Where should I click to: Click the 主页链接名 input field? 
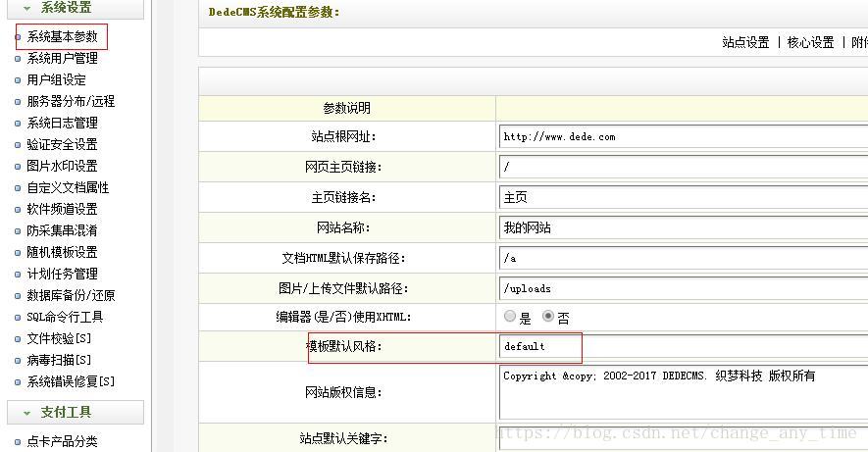tap(683, 197)
